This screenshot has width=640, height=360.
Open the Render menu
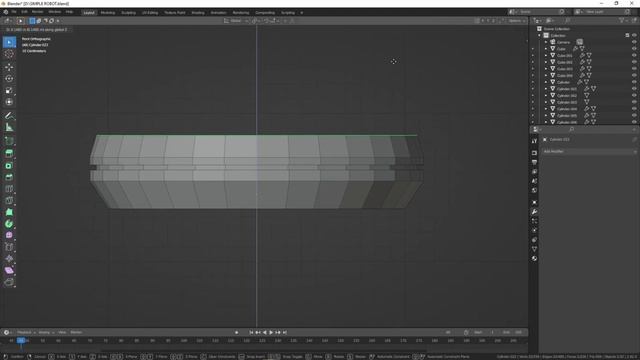tap(38, 12)
